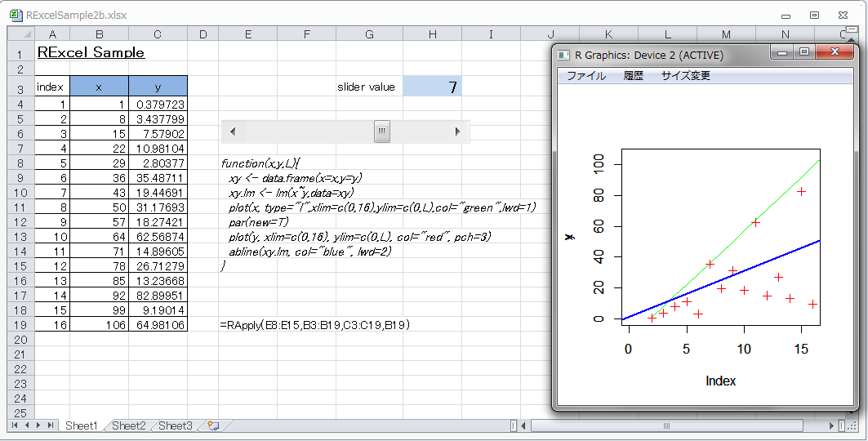Click the slider thumb in the sheet
The height and width of the screenshot is (441, 868).
[382, 131]
